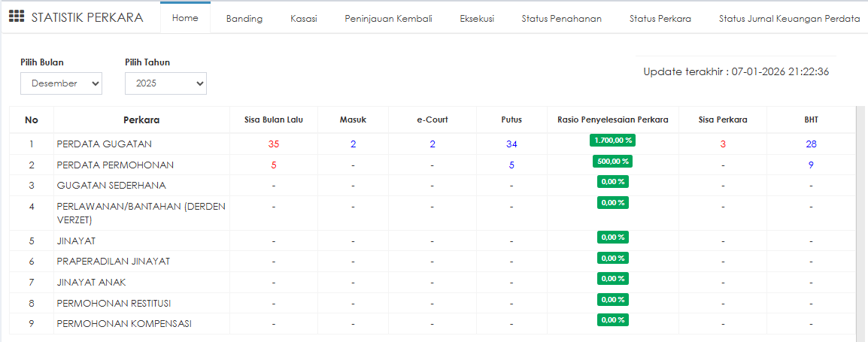Screen dimensions: 868x342
Task: Click the 500,00 % ratio badge
Action: coord(612,161)
